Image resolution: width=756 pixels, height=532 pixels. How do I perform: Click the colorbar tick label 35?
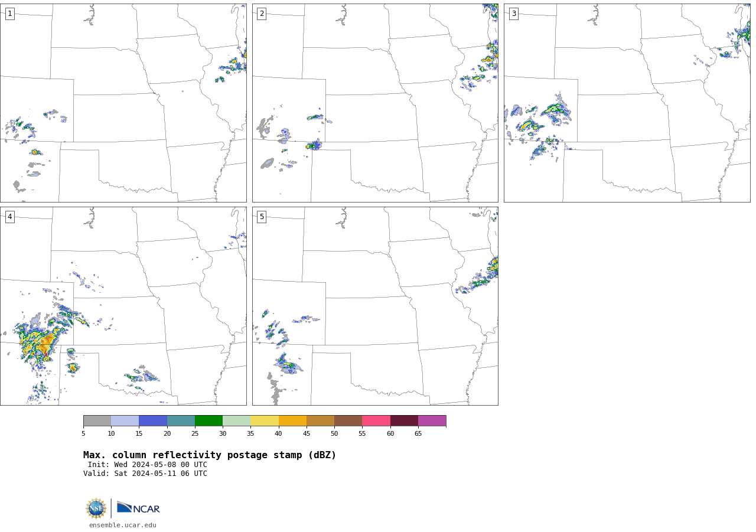tap(250, 434)
